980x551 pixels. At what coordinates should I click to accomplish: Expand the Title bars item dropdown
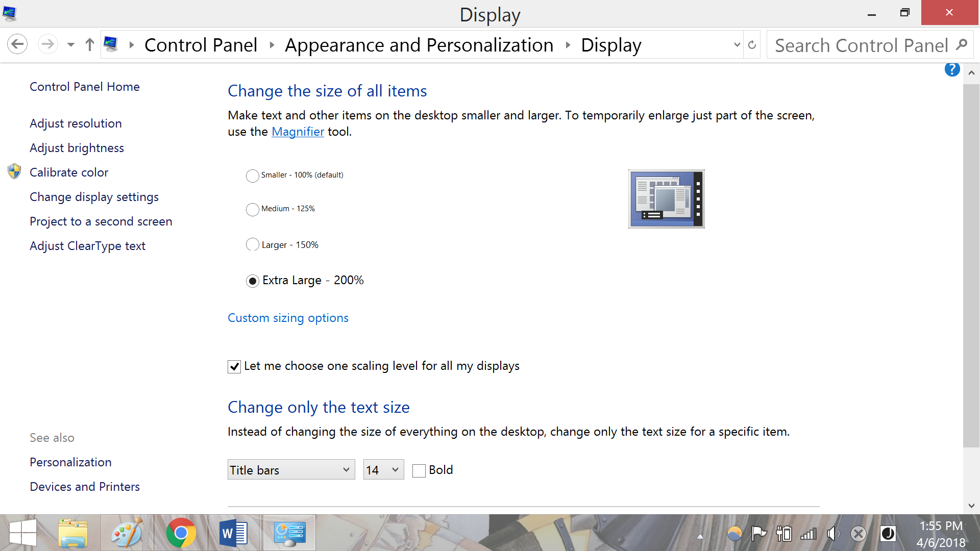coord(291,470)
